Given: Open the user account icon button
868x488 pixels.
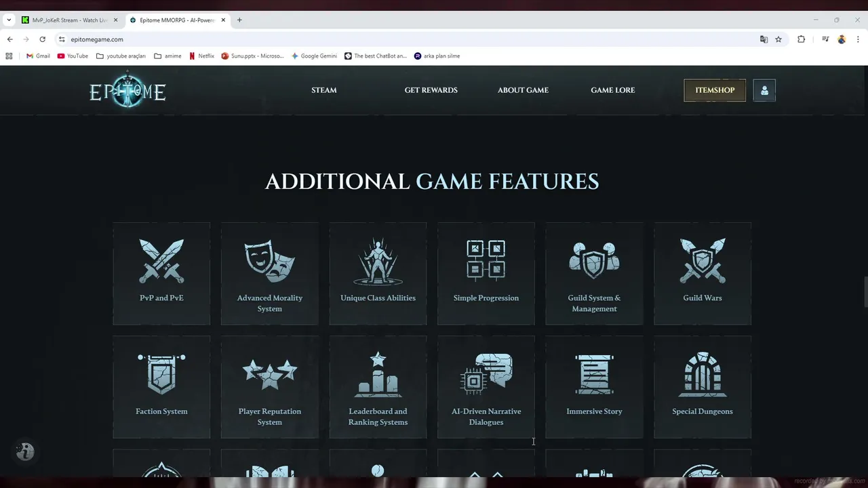Looking at the screenshot, I should [764, 90].
